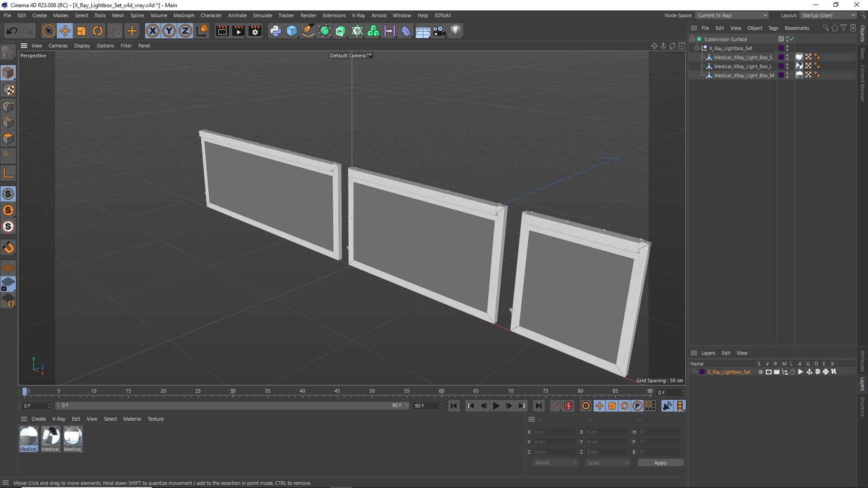Viewport: 868px width, 488px height.
Task: Open the MoGraph menu
Action: (x=184, y=15)
